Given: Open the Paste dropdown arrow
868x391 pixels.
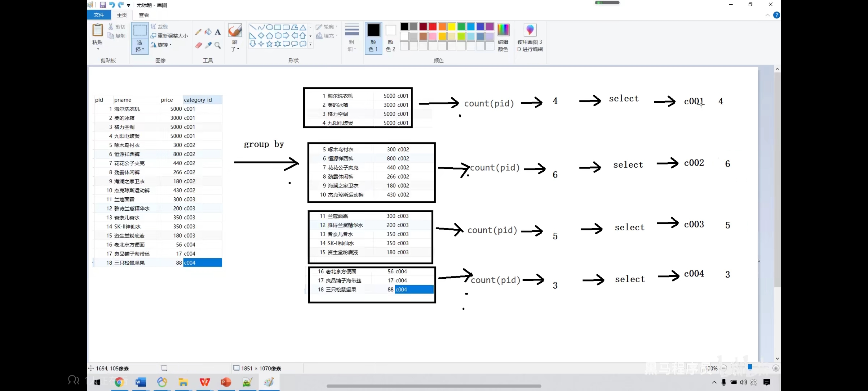Looking at the screenshot, I should tap(98, 49).
